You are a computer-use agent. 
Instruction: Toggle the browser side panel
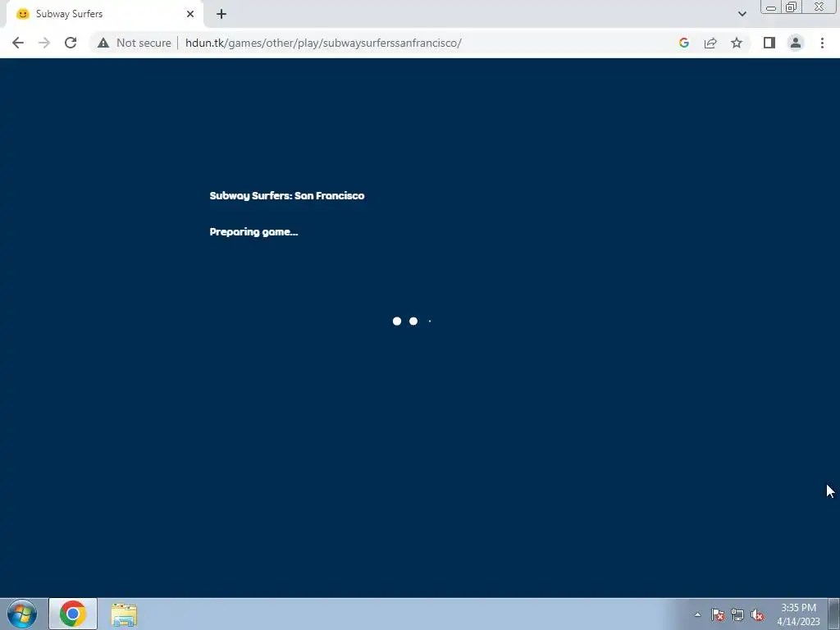(x=769, y=43)
